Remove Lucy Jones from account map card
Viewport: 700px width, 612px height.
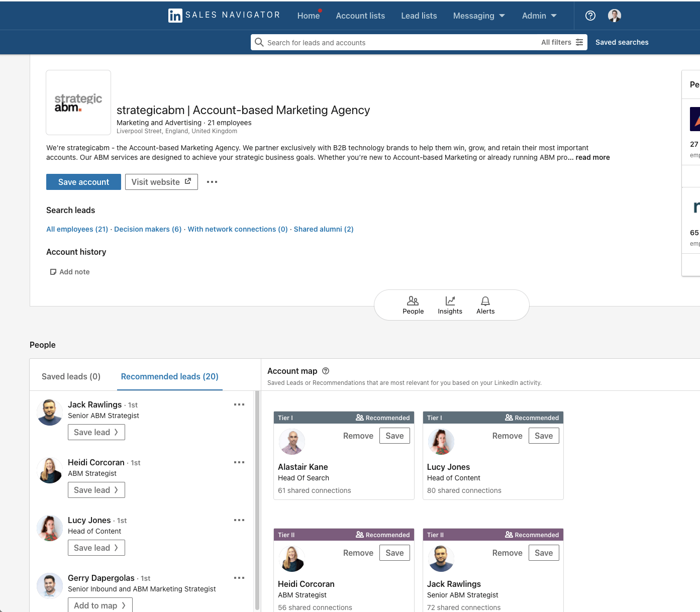point(508,436)
